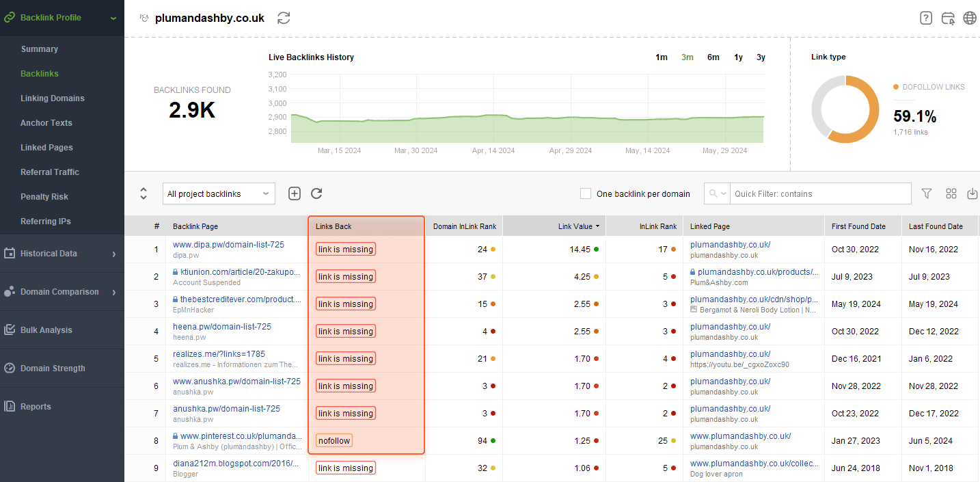980x482 pixels.
Task: Click the Quick Filter contains input field
Action: (820, 193)
